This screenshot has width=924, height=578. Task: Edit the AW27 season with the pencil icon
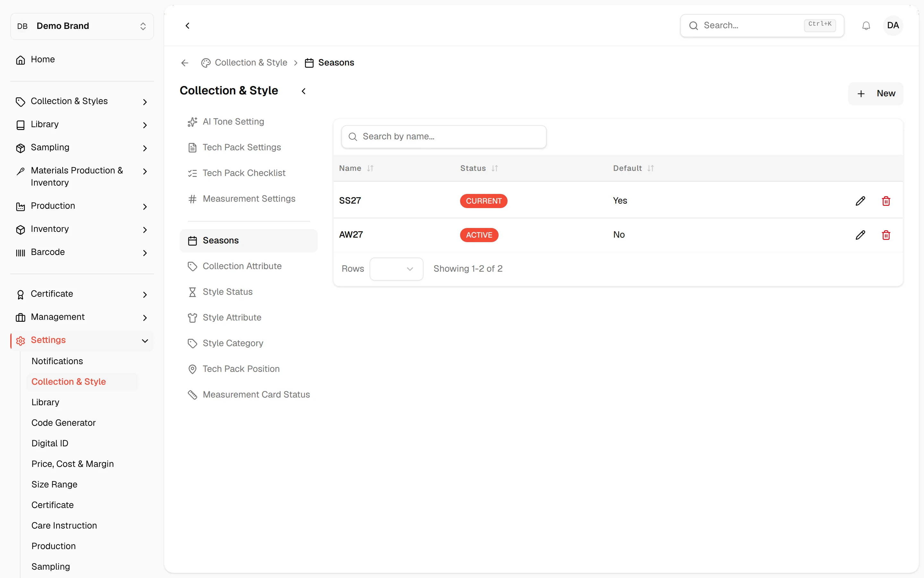[860, 235]
